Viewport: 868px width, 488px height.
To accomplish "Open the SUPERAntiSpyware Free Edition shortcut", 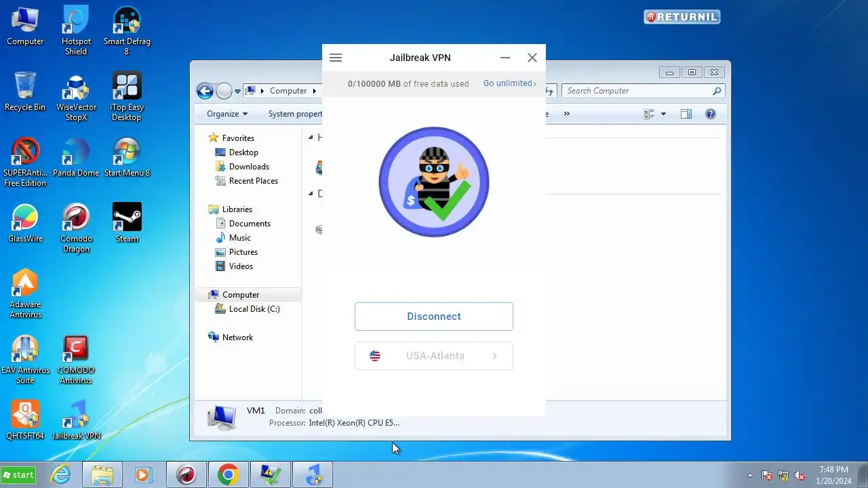I will (25, 163).
